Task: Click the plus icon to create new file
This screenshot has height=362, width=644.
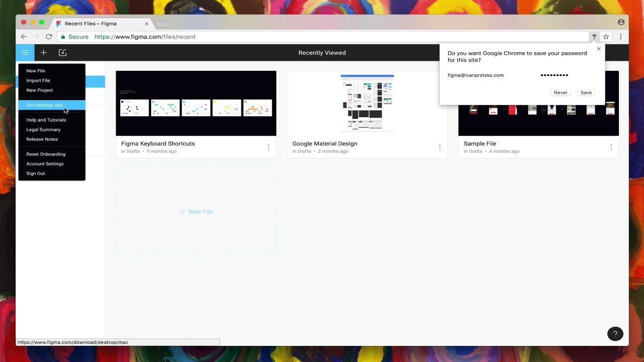Action: click(x=44, y=53)
